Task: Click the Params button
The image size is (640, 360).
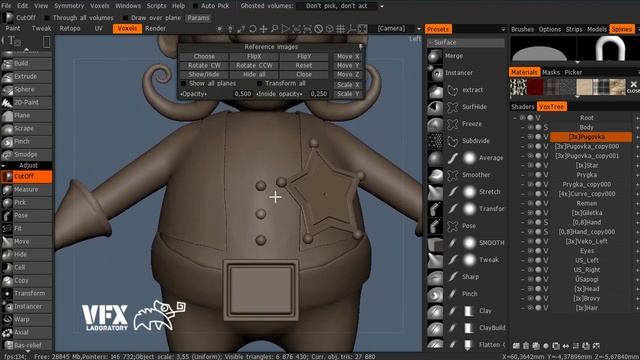Action: (x=198, y=18)
